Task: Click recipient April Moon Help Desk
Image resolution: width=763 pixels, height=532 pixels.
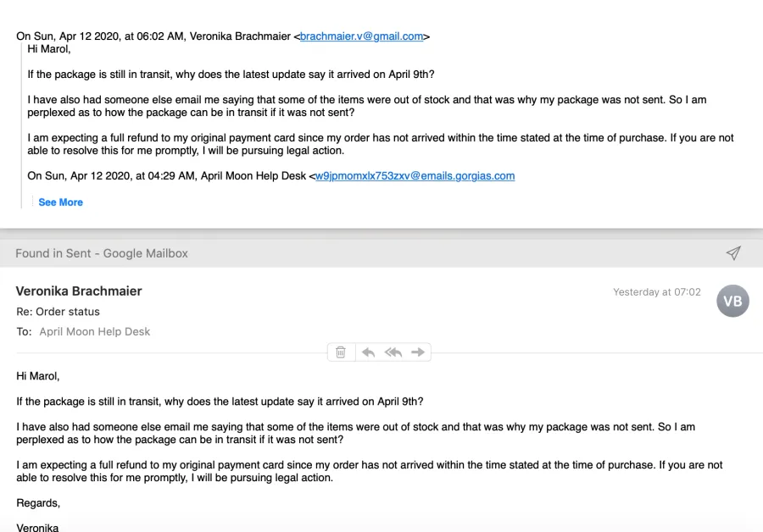Action: [95, 331]
